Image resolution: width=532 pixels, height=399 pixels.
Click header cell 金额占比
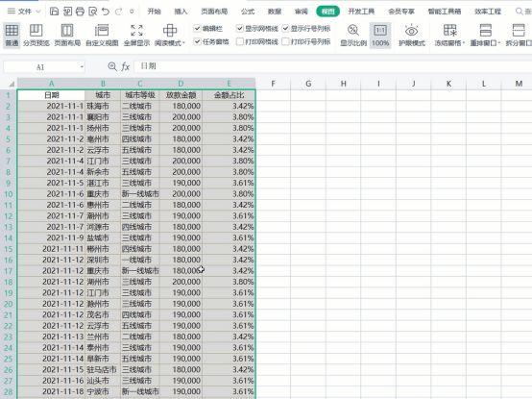pos(229,95)
